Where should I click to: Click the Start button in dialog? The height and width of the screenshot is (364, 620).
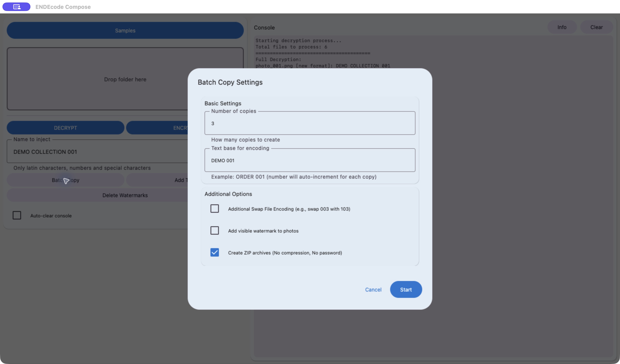[x=406, y=289]
